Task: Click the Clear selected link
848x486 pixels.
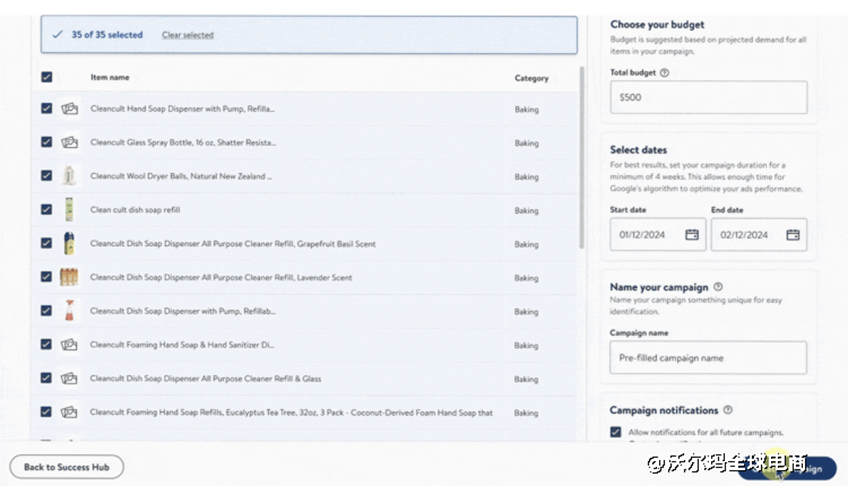Action: pos(187,35)
